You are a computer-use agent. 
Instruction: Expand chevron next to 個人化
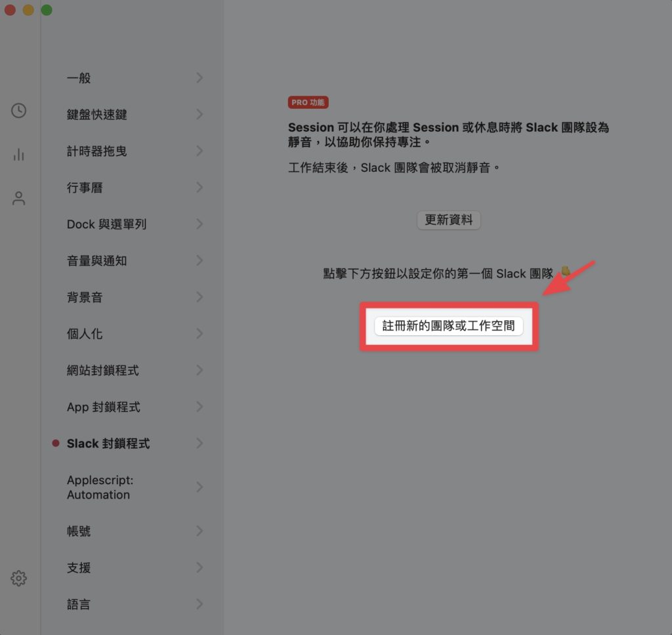[x=199, y=333]
